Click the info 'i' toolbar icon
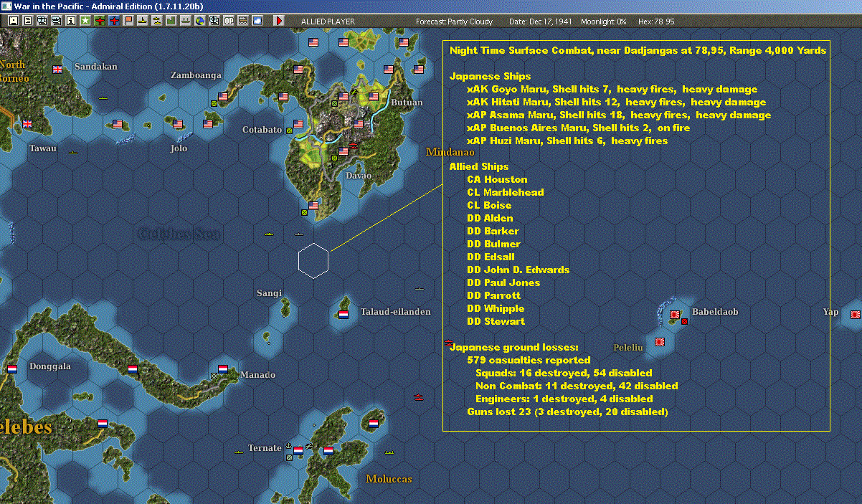 pyautogui.click(x=71, y=21)
